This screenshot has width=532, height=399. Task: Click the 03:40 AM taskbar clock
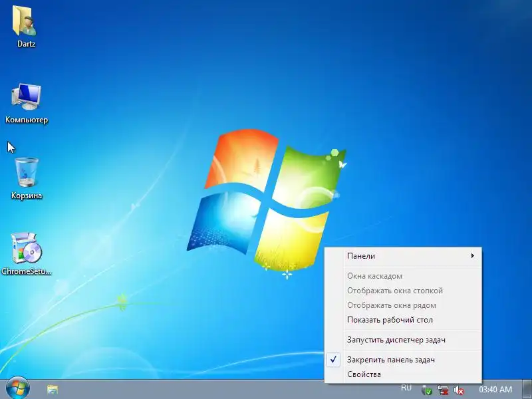(x=495, y=389)
